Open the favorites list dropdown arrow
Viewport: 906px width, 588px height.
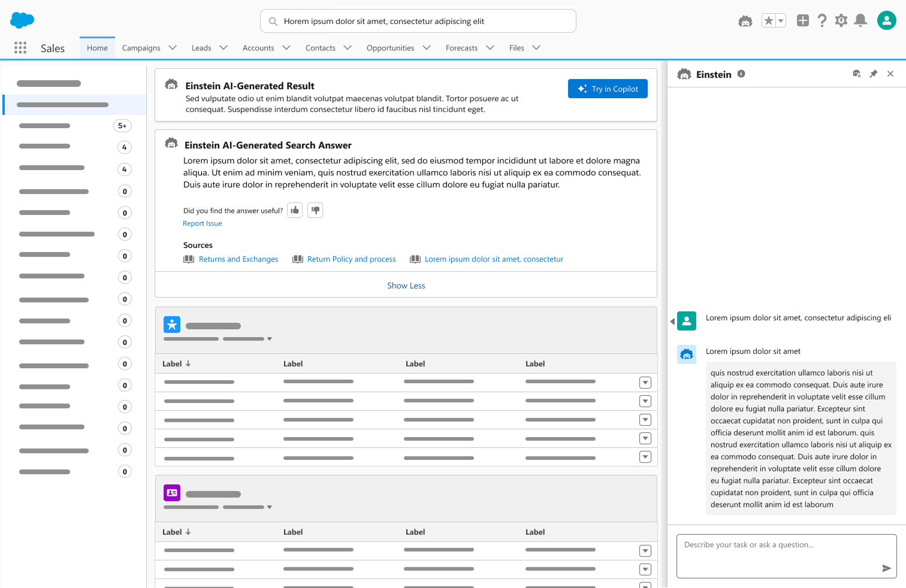[x=781, y=21]
